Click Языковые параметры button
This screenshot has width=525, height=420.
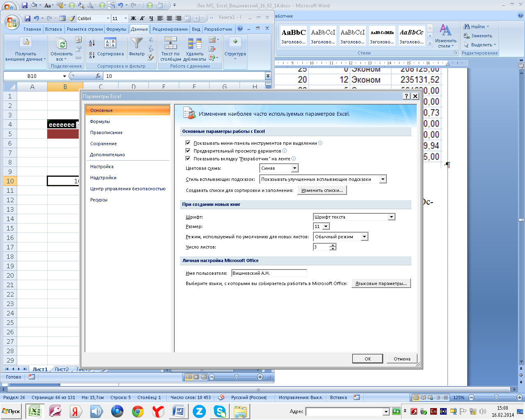381,283
